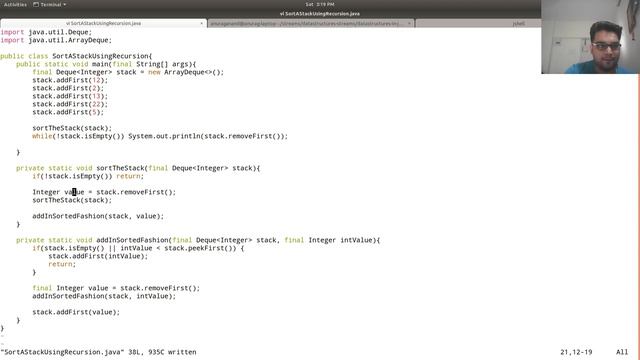Click the webcam video overlay
The image size is (640, 360).
(590, 37)
